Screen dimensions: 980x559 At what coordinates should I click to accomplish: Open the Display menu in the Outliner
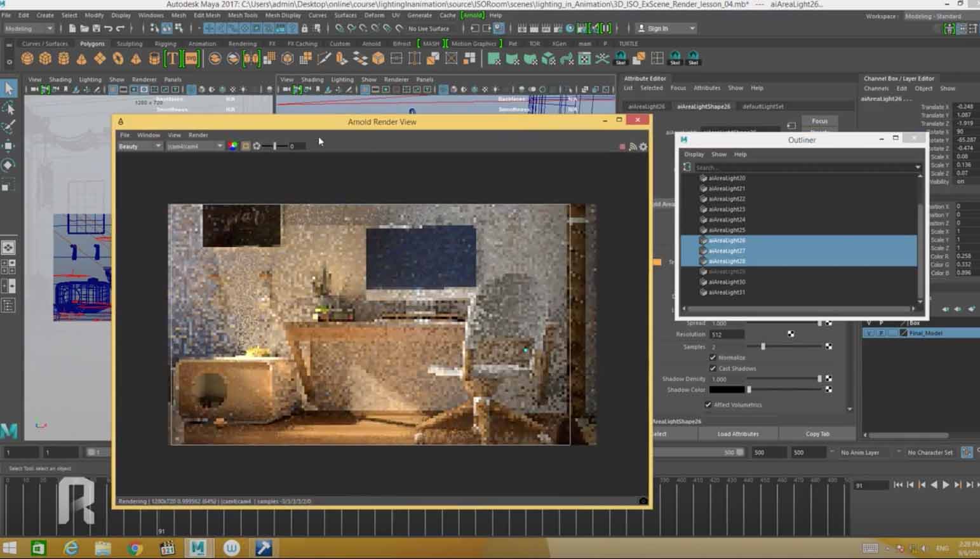(694, 154)
